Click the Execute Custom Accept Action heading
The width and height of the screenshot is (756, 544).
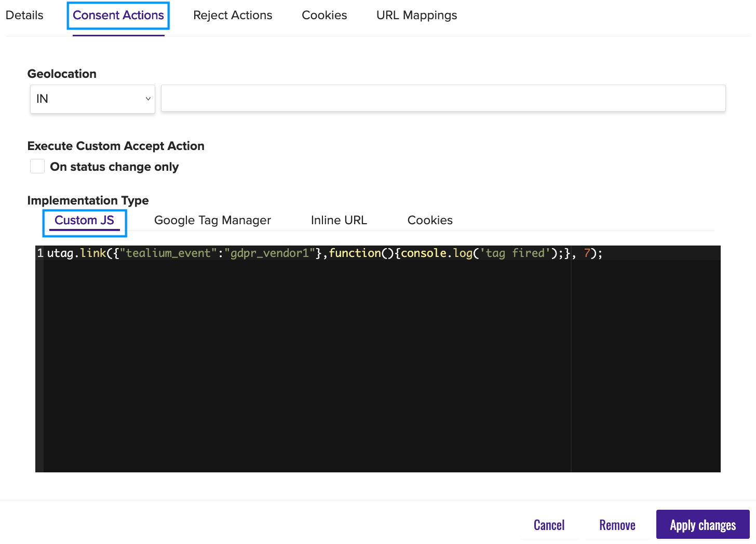coord(116,146)
